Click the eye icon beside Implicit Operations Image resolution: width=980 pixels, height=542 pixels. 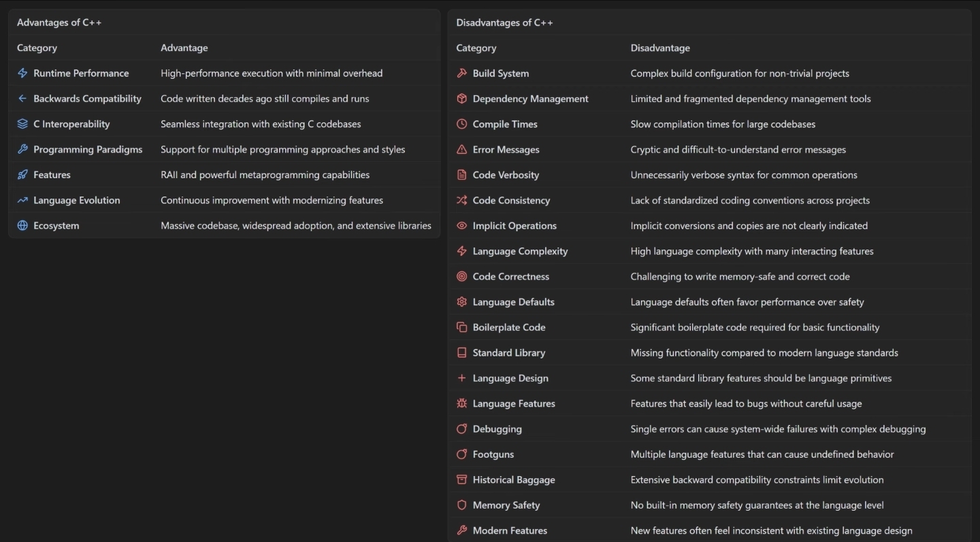tap(462, 226)
